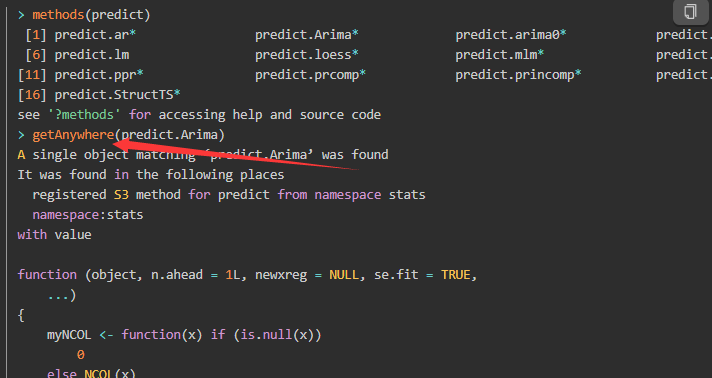Select predict.lm entry
This screenshot has height=378, width=712.
[x=92, y=55]
